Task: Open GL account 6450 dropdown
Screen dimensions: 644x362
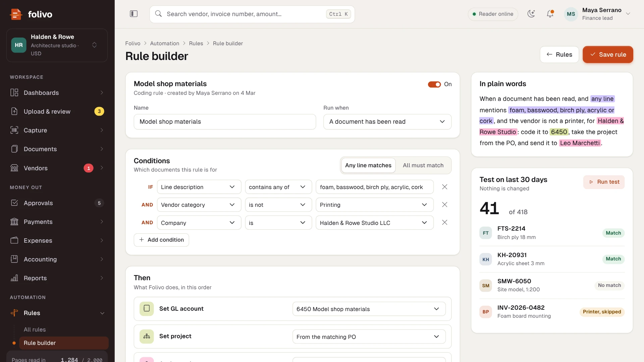Action: (x=369, y=309)
